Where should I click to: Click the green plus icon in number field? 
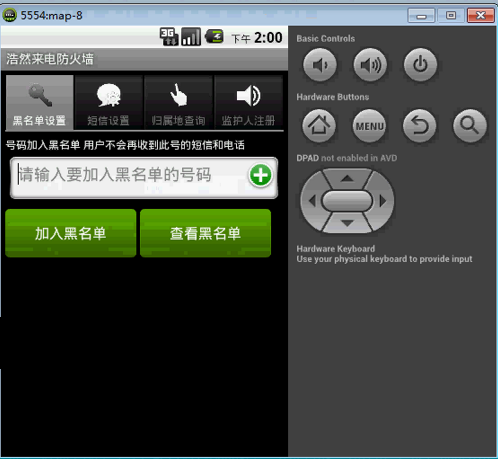point(260,175)
